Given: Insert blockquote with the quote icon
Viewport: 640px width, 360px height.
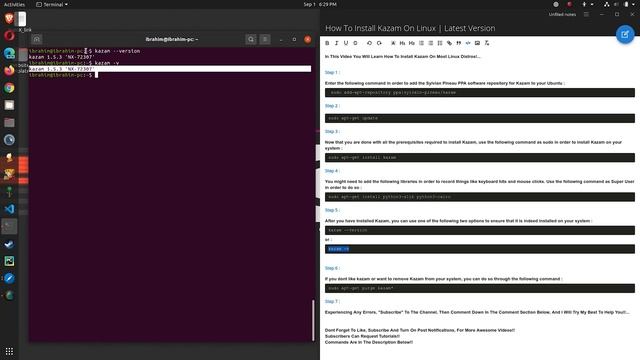Looking at the screenshot, I should 459,43.
